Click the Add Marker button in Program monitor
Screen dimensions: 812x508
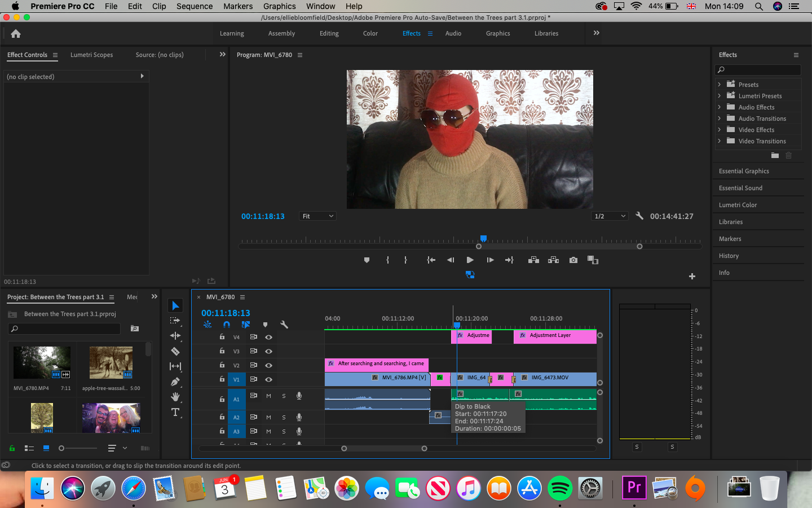click(367, 260)
